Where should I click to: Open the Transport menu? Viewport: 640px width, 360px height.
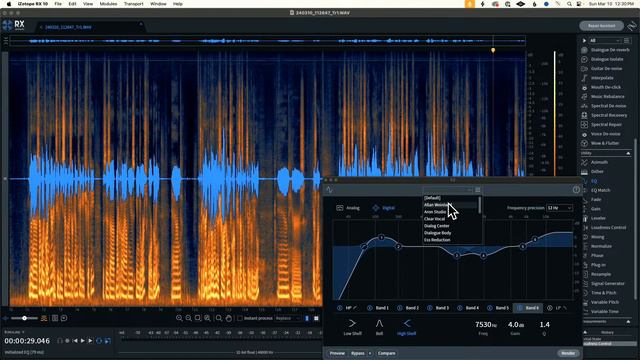coord(133,4)
